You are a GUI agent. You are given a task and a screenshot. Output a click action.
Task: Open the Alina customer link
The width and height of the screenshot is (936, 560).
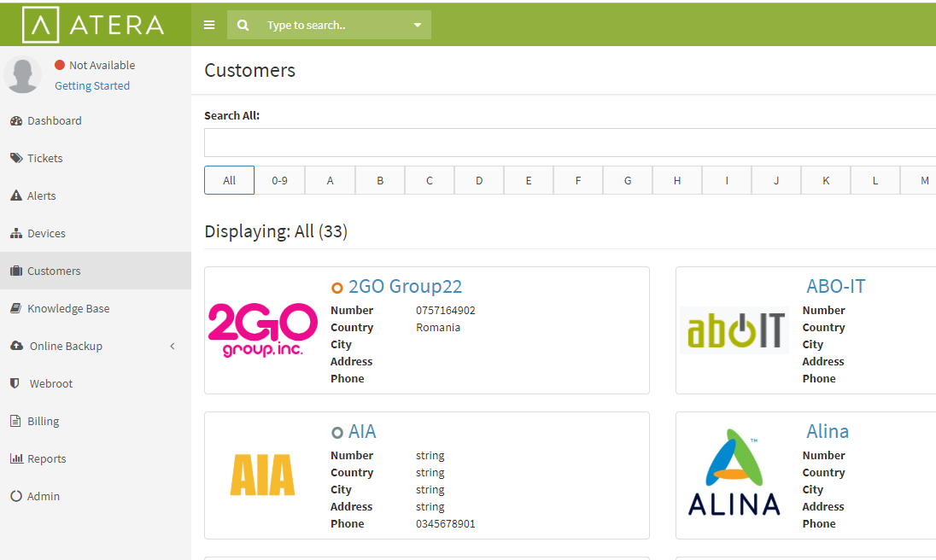(x=828, y=431)
